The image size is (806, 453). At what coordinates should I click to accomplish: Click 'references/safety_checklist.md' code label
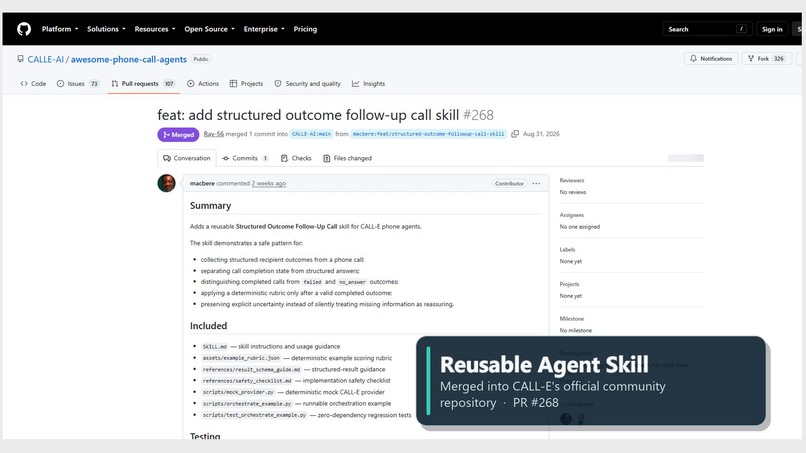(x=247, y=380)
